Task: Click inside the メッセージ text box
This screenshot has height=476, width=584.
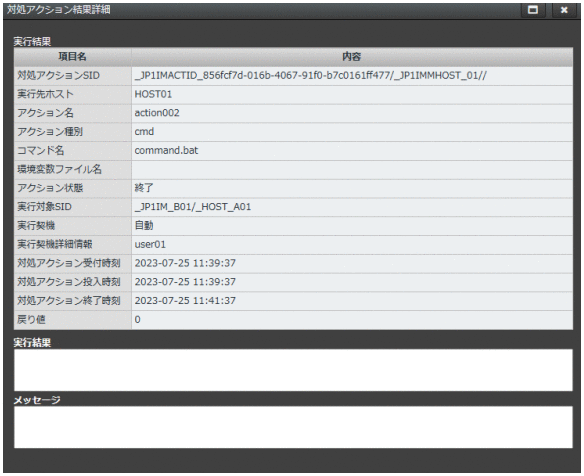Action: pyautogui.click(x=293, y=427)
